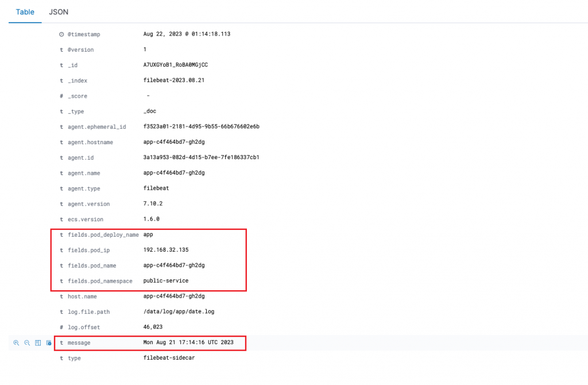Select log path /data/log/app/date.log
588x385 pixels.
coord(179,311)
